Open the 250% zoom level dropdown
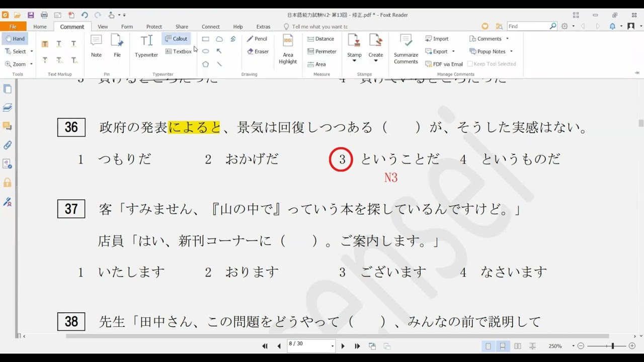The height and width of the screenshot is (362, 644). coord(573,346)
